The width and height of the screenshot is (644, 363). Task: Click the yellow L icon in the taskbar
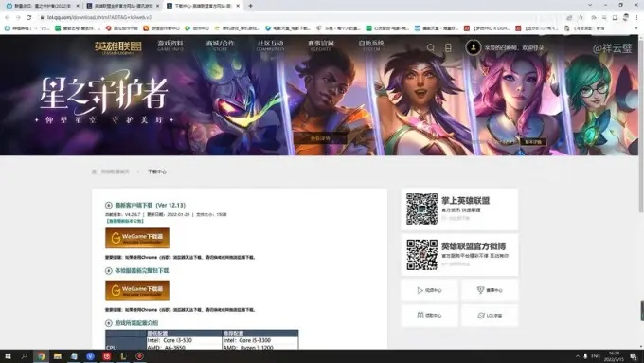pos(123,356)
